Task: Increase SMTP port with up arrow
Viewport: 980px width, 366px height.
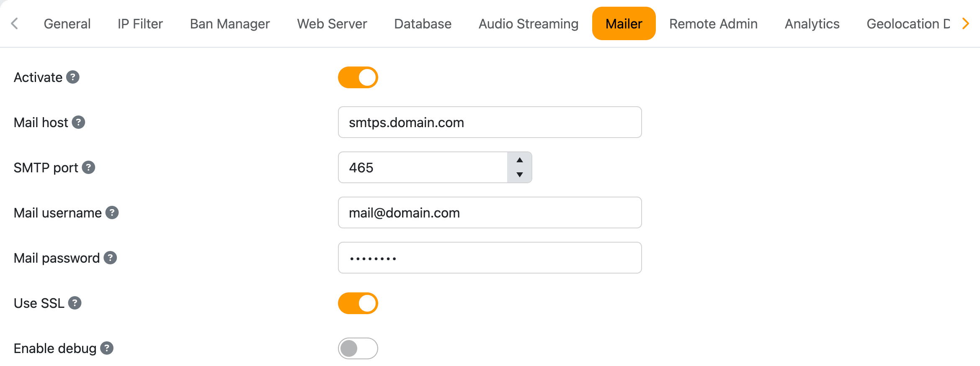Action: click(x=520, y=160)
